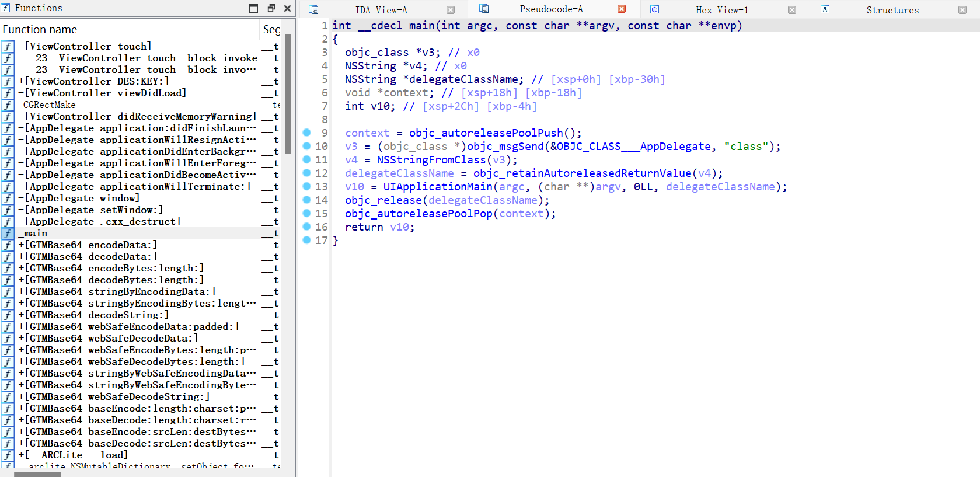Toggle breakpoint dot on line 11
The width and height of the screenshot is (980, 477).
(307, 159)
